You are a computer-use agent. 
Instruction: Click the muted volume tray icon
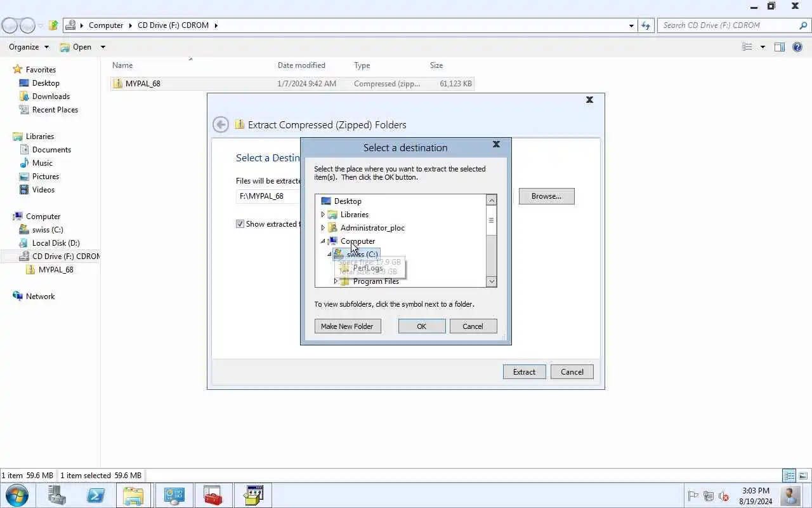[x=723, y=496]
